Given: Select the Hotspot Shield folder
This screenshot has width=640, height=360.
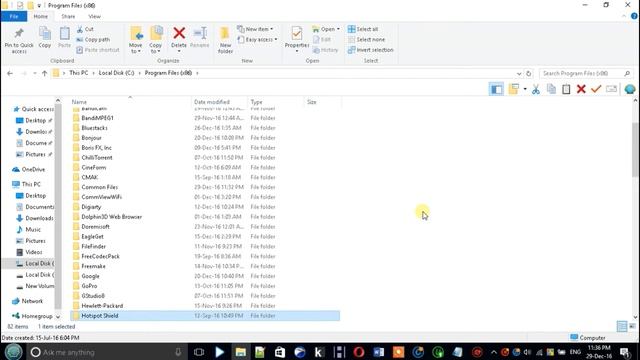Looking at the screenshot, I should point(205,316).
